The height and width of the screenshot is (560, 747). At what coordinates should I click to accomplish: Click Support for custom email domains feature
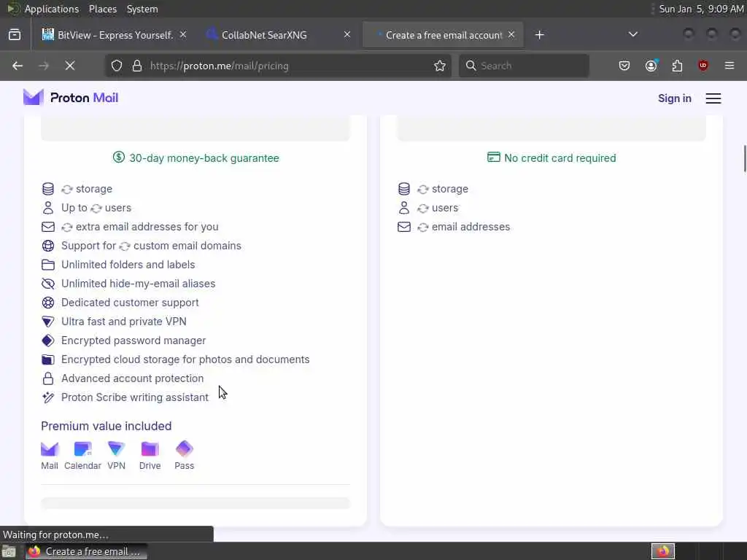point(151,246)
